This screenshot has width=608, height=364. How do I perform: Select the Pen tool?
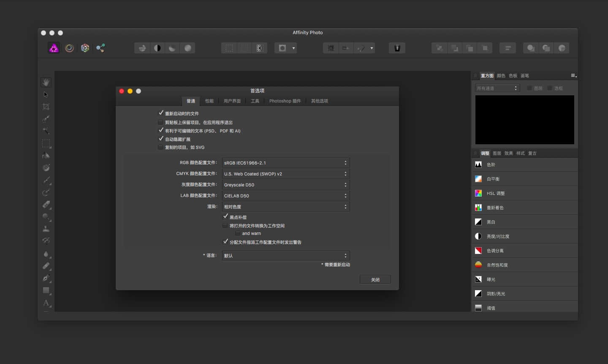click(x=46, y=278)
